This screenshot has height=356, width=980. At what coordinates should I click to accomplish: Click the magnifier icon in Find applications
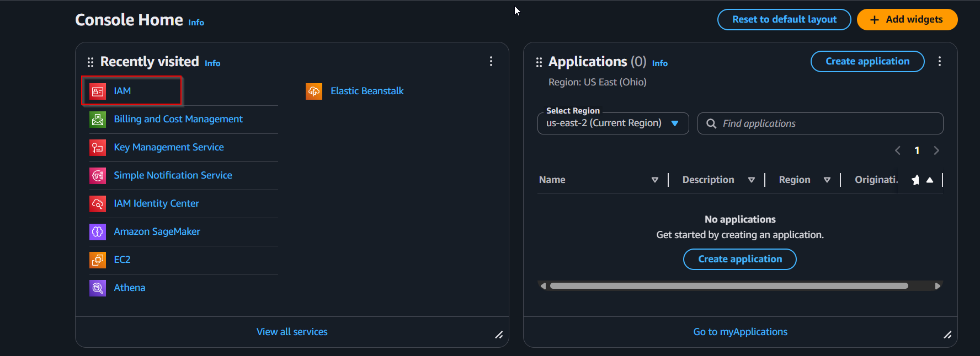click(x=711, y=123)
